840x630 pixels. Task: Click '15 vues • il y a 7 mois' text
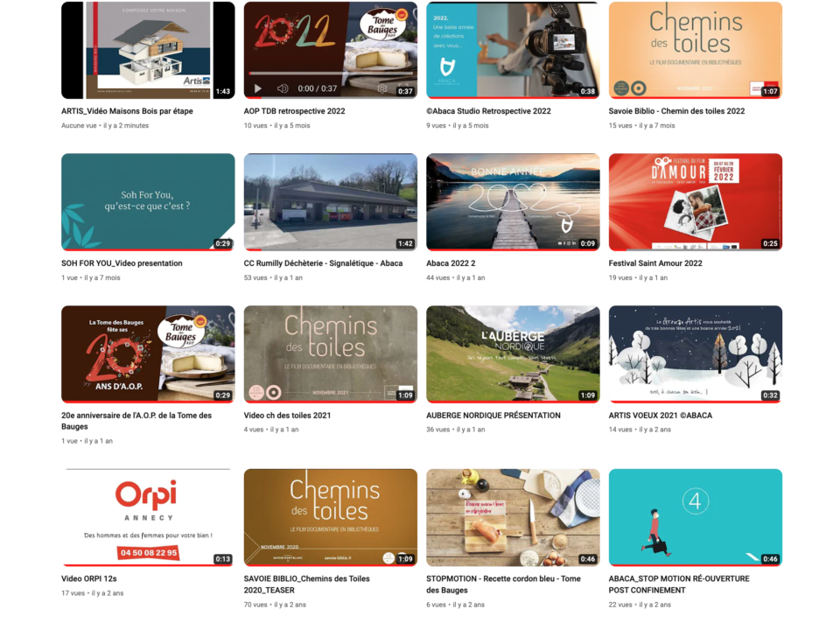pyautogui.click(x=641, y=126)
